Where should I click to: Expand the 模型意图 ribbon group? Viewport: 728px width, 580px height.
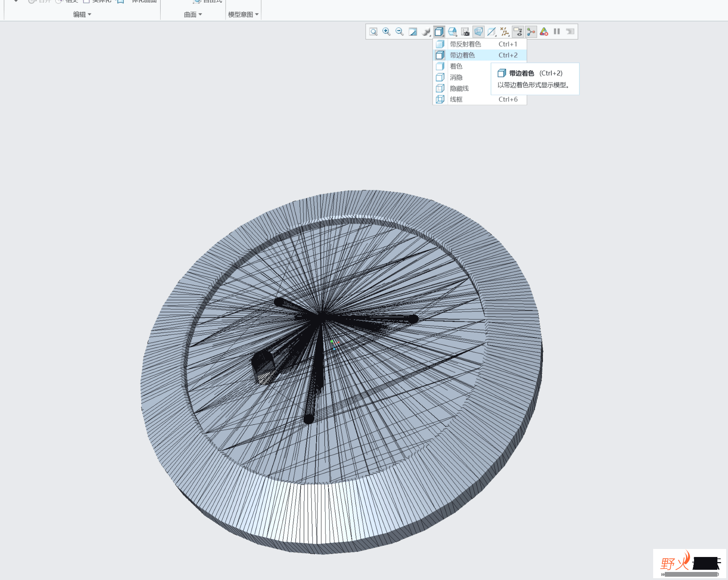(x=243, y=15)
